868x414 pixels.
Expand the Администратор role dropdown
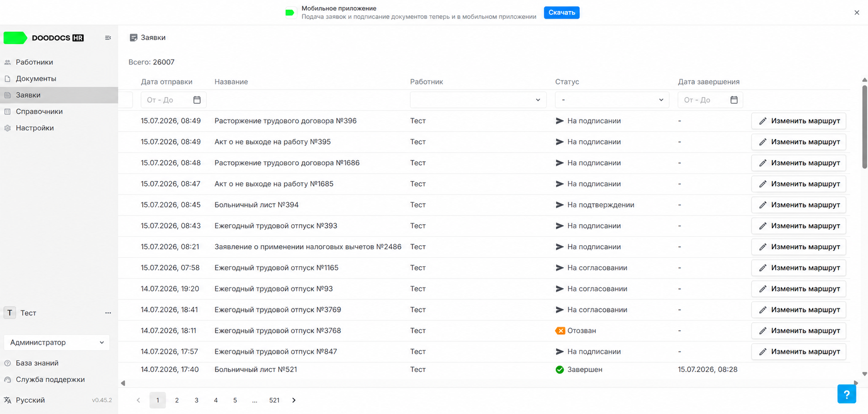(x=57, y=342)
